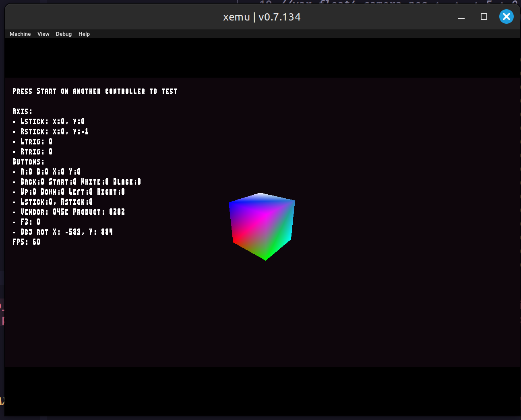Image resolution: width=521 pixels, height=420 pixels.
Task: Click the "Press Start on another controller" text
Action: [x=95, y=91]
